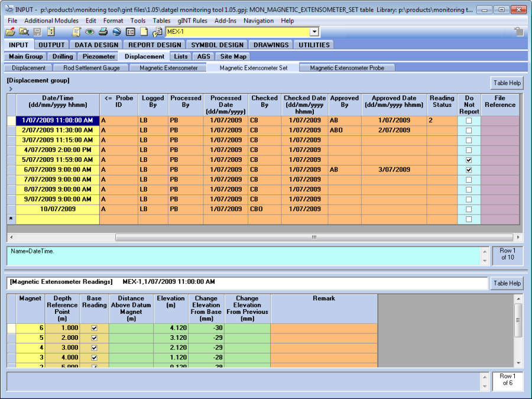The width and height of the screenshot is (532, 399).
Task: Click the REPORT DESIGN button
Action: (155, 45)
